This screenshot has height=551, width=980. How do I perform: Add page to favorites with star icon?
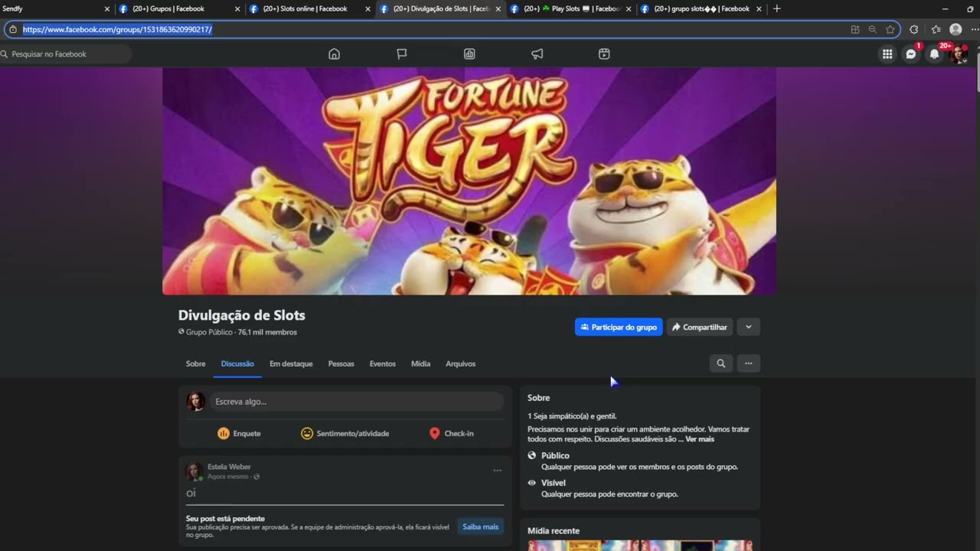coord(890,29)
